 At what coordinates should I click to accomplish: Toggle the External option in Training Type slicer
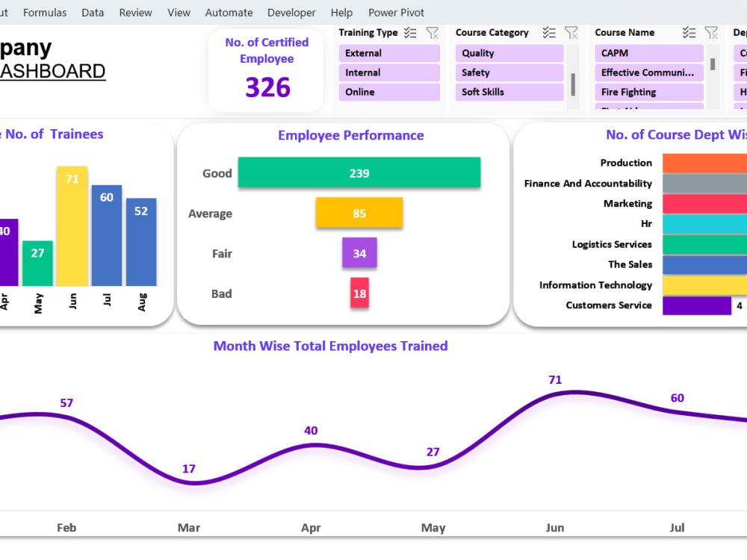coord(388,52)
